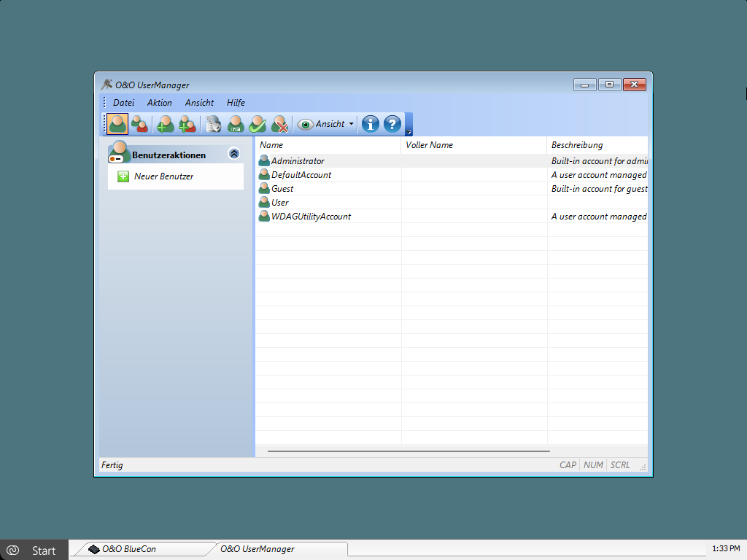The height and width of the screenshot is (560, 747).
Task: Click the user properties key icon
Action: click(x=213, y=124)
